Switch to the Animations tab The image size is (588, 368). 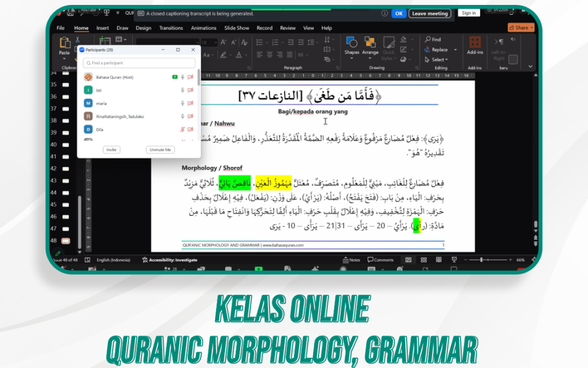(x=204, y=28)
